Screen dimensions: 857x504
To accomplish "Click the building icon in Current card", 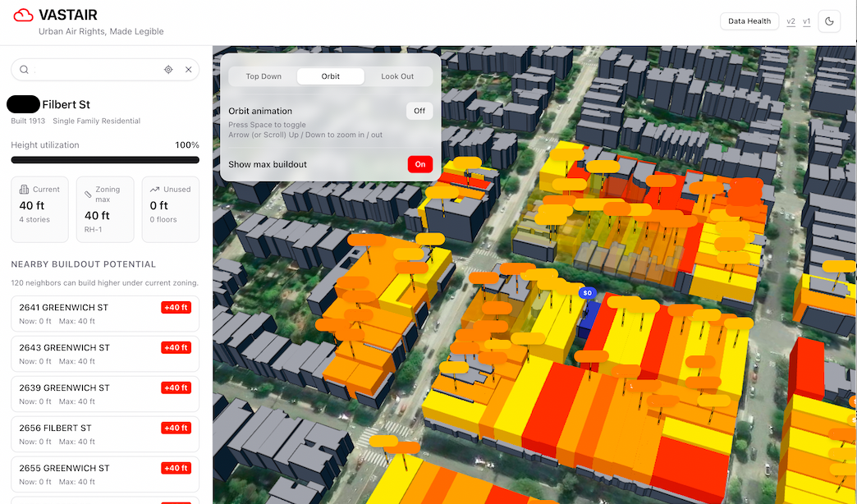I will tap(24, 189).
